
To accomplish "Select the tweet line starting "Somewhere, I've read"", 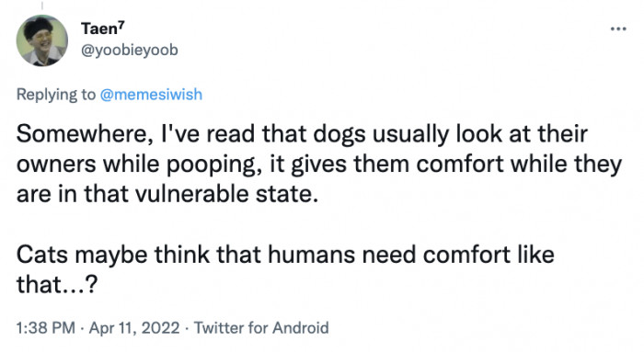I will [302, 134].
